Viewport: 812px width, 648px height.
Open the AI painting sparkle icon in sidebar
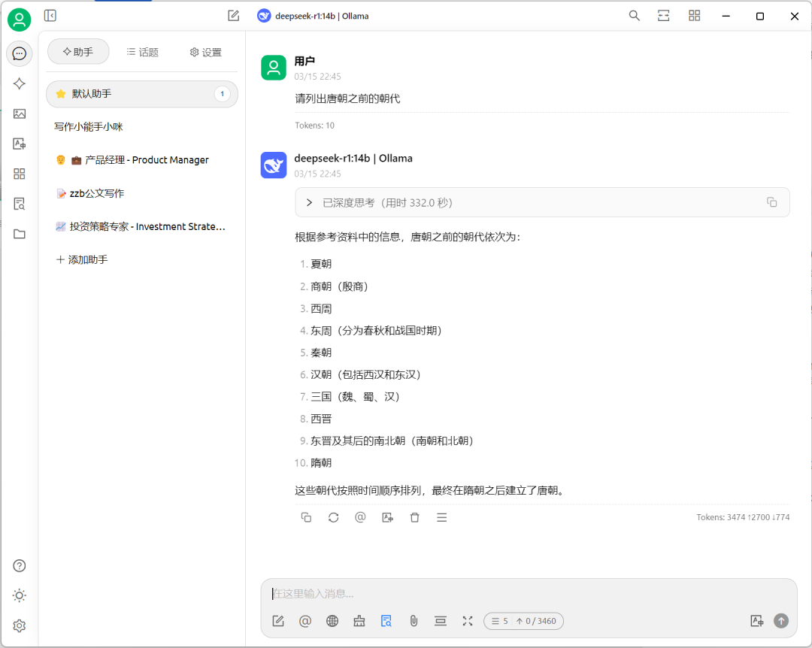tap(19, 83)
